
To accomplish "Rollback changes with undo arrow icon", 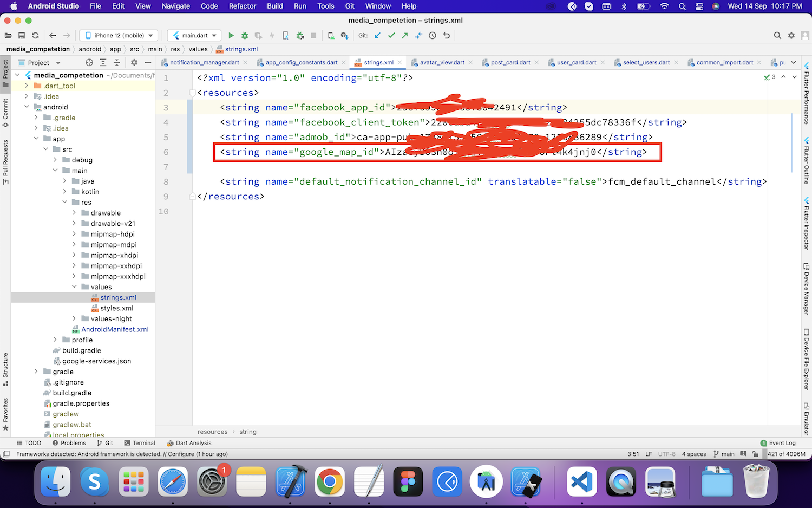I will point(447,36).
